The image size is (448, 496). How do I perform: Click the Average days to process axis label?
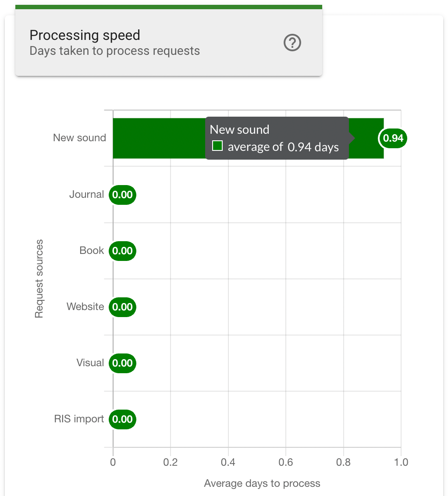(x=262, y=483)
